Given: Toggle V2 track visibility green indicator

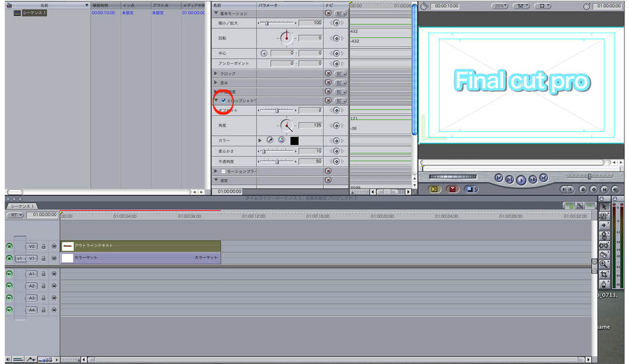Looking at the screenshot, I should pos(9,246).
